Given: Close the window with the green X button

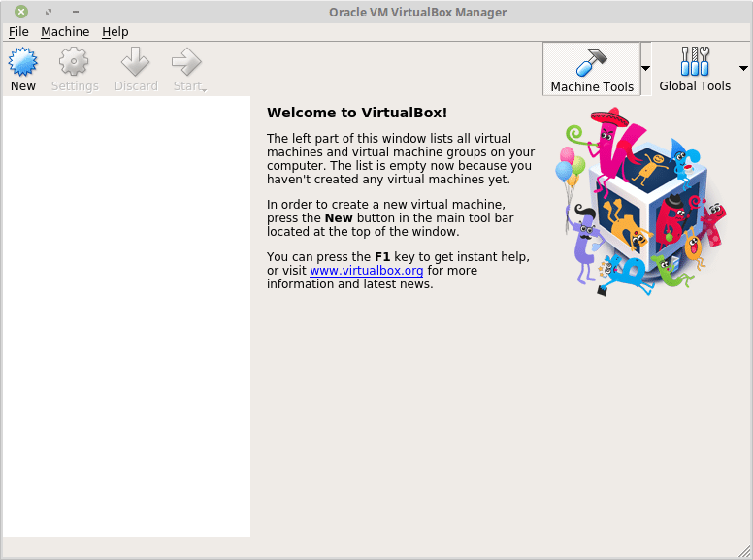Looking at the screenshot, I should pos(21,13).
